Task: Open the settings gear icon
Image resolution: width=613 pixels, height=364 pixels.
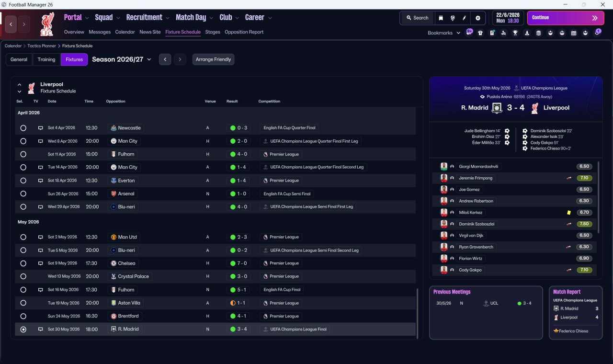Action: pyautogui.click(x=477, y=18)
